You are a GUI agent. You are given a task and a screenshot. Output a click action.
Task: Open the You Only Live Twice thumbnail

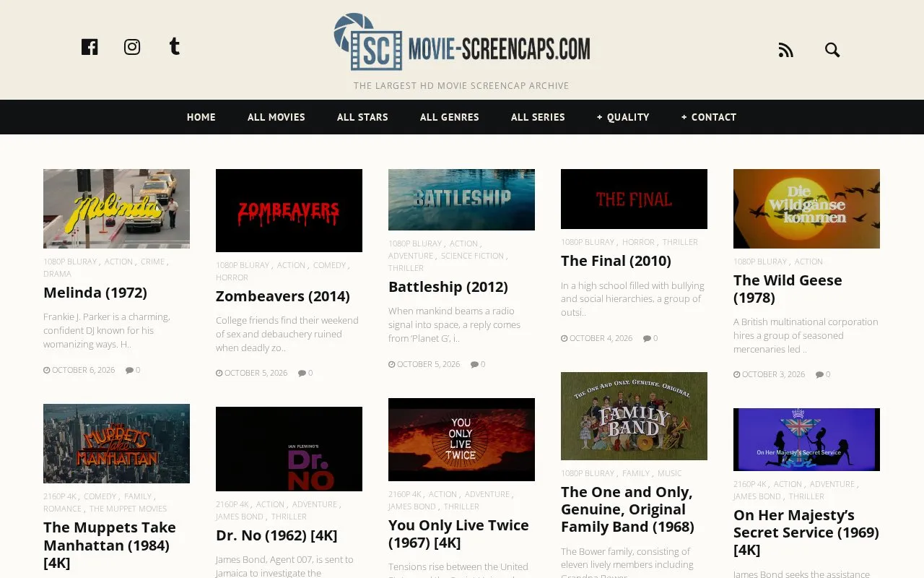tap(461, 439)
